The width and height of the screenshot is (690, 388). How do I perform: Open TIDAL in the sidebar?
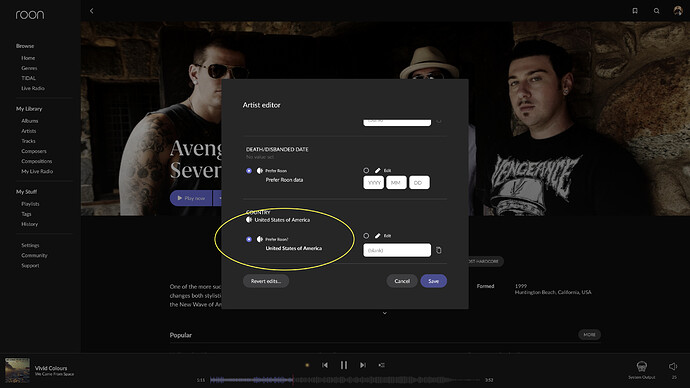coord(29,78)
